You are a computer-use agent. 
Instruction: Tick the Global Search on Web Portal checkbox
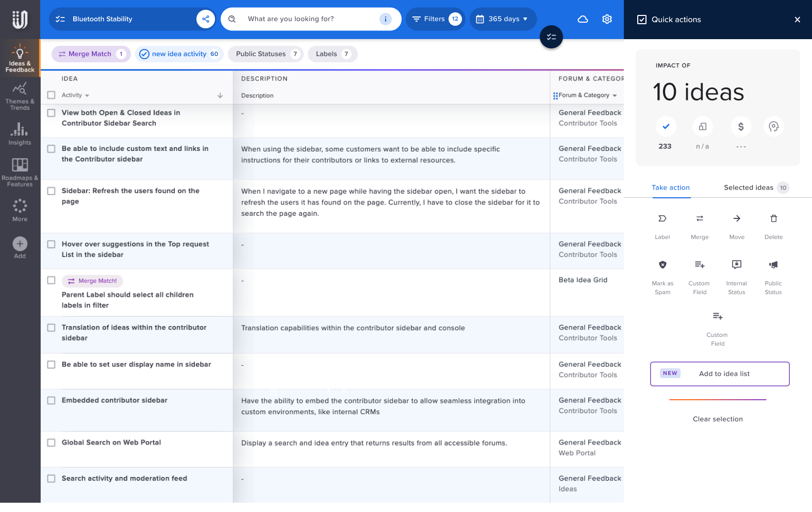click(x=51, y=443)
